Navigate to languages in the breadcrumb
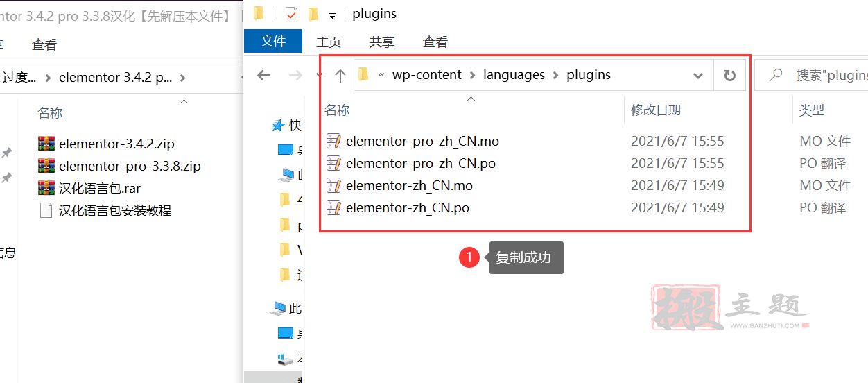 [514, 75]
